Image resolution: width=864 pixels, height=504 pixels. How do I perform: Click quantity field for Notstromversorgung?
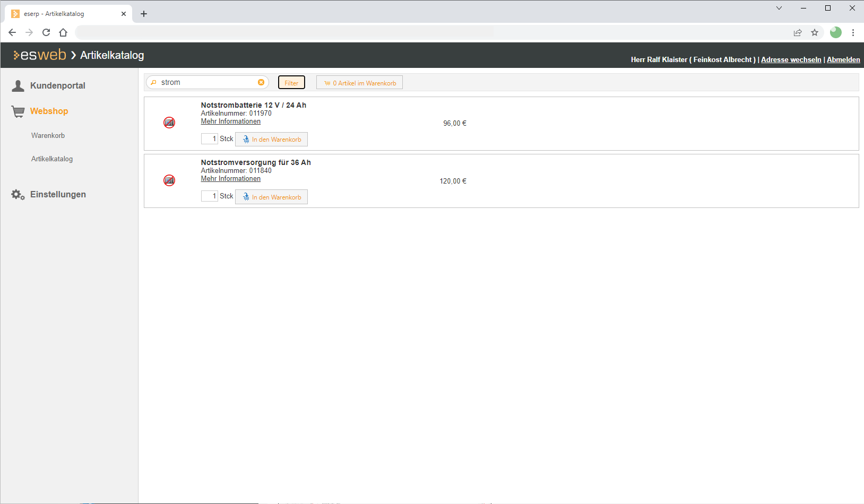click(x=210, y=196)
